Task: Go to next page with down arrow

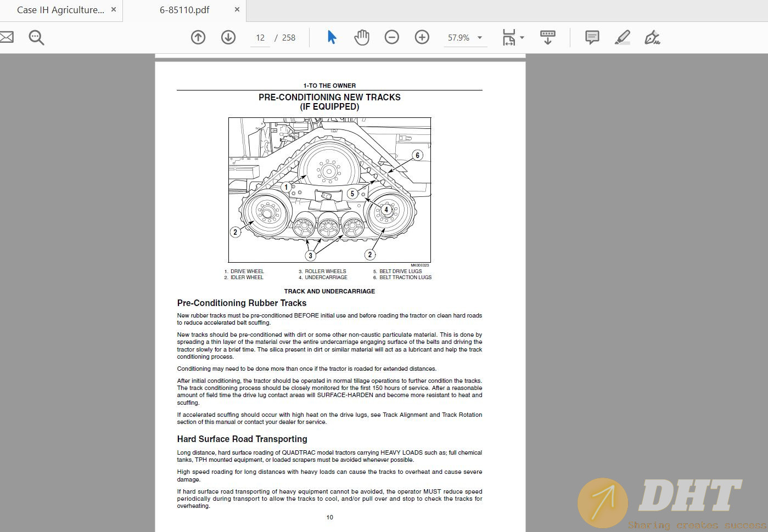Action: coord(228,37)
